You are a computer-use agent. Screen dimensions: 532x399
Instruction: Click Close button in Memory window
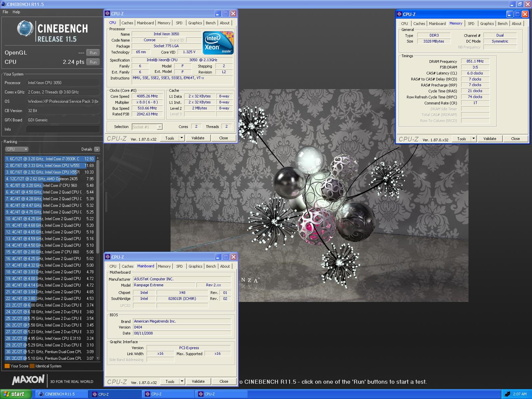(515, 139)
